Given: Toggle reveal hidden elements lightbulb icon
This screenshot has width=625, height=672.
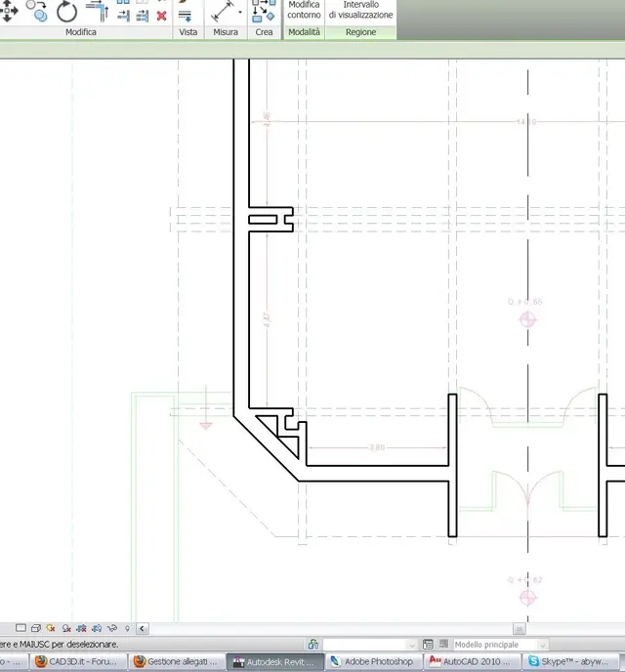Looking at the screenshot, I should 127,628.
